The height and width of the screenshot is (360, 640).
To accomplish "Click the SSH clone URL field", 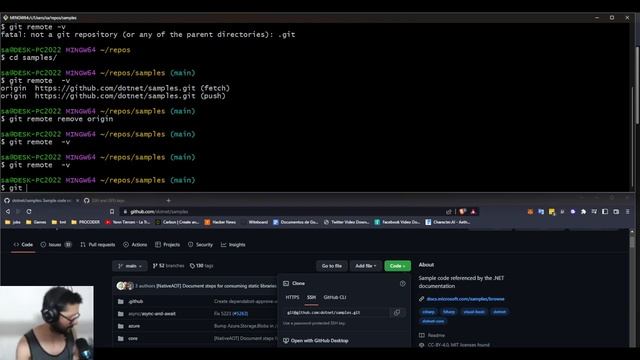I will (336, 313).
